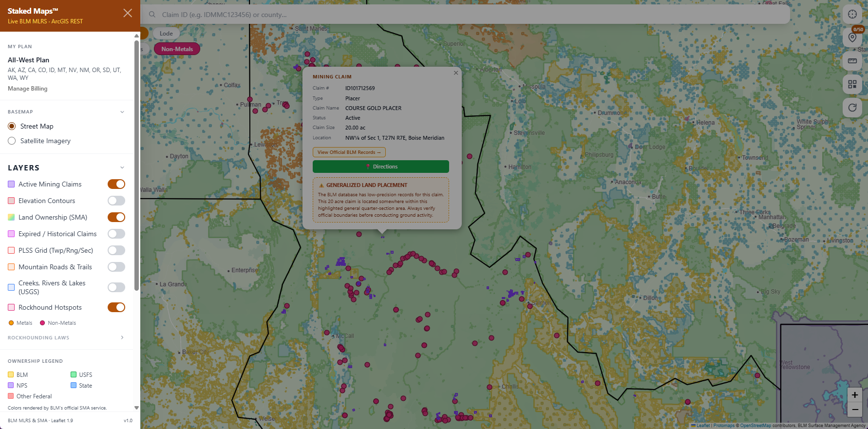Enable Mountain Roads & Trails toggle
Image resolution: width=868 pixels, height=429 pixels.
(x=116, y=267)
